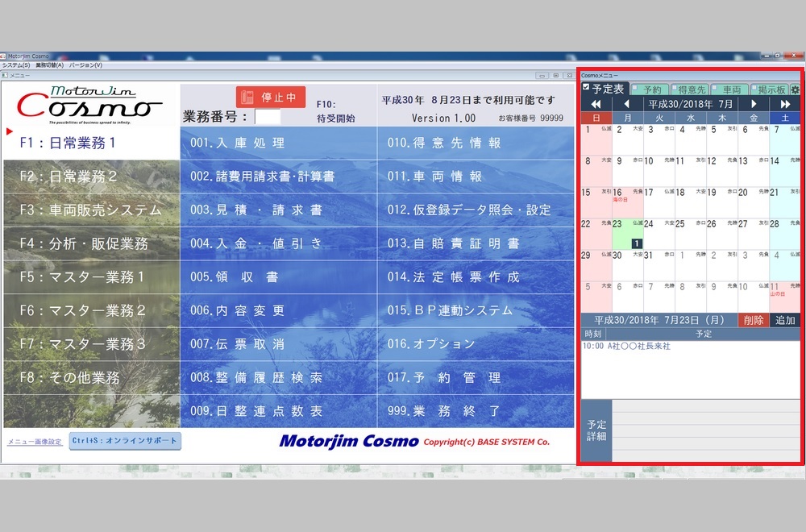
Task: Select F8：その他業務 category
Action: coord(92,378)
